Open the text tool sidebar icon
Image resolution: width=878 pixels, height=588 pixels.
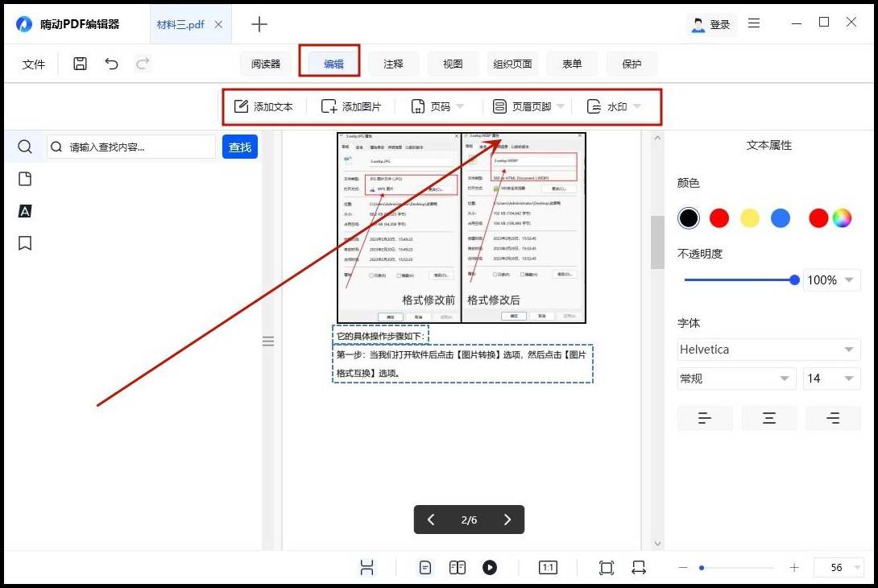[x=25, y=211]
